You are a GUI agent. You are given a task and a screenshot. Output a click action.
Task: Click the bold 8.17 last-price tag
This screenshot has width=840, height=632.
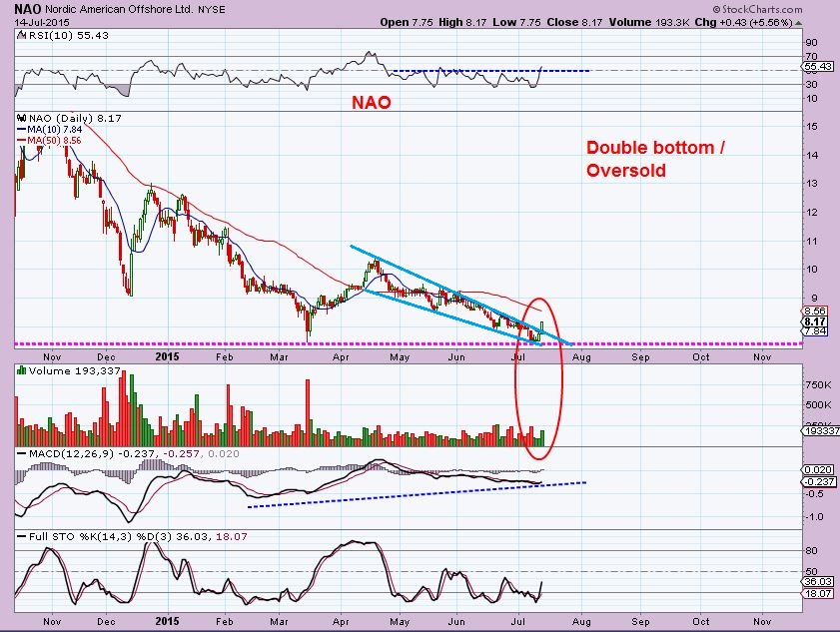coord(815,321)
